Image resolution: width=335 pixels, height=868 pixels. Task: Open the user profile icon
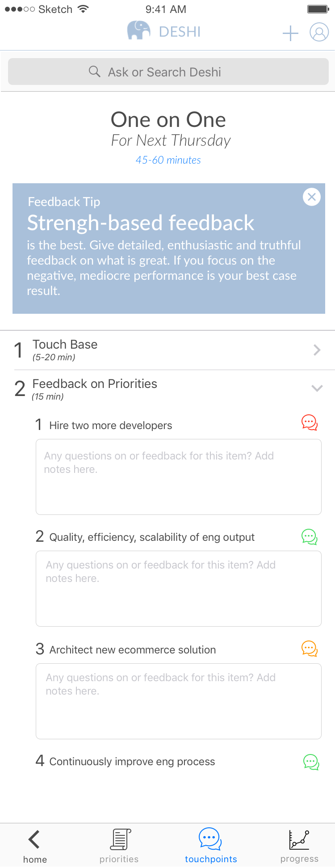coord(319,33)
